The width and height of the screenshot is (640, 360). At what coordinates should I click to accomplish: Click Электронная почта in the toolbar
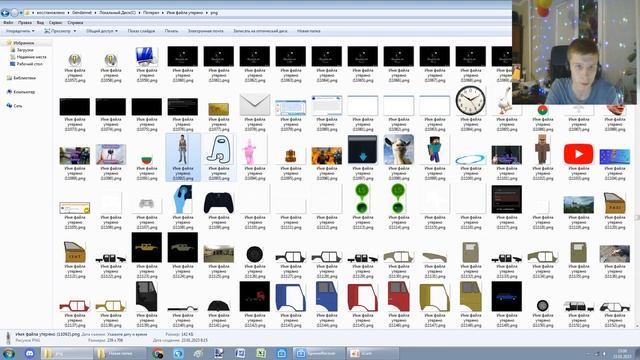click(206, 31)
